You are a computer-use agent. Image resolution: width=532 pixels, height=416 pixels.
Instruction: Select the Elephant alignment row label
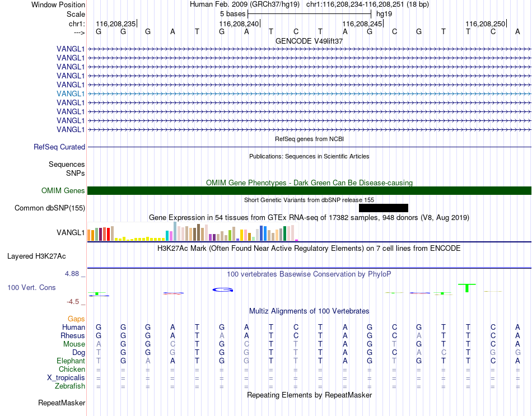click(x=71, y=361)
